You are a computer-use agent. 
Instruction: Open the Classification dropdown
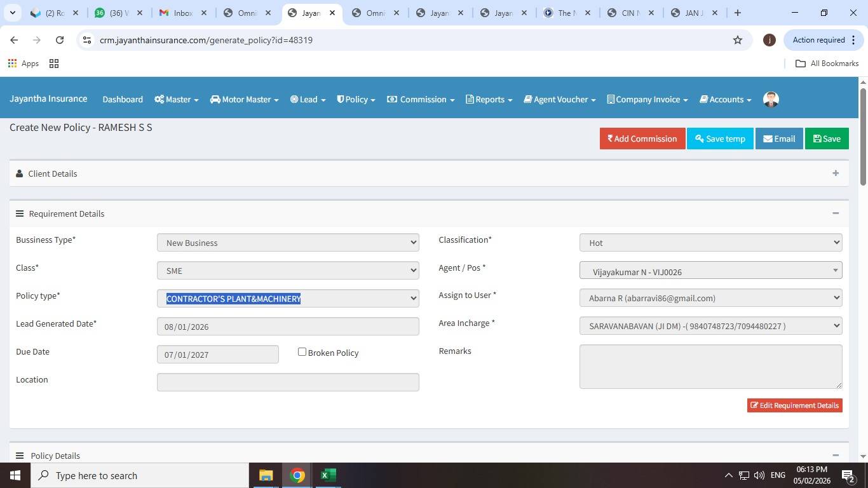710,243
